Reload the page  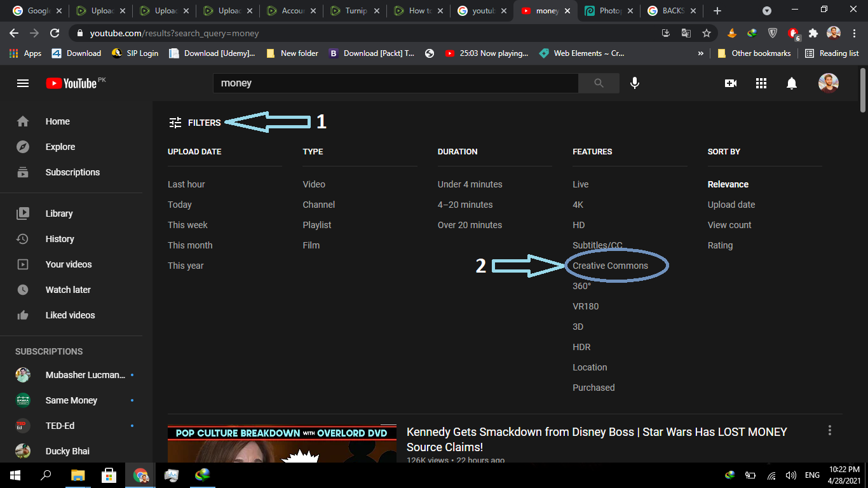pyautogui.click(x=55, y=33)
